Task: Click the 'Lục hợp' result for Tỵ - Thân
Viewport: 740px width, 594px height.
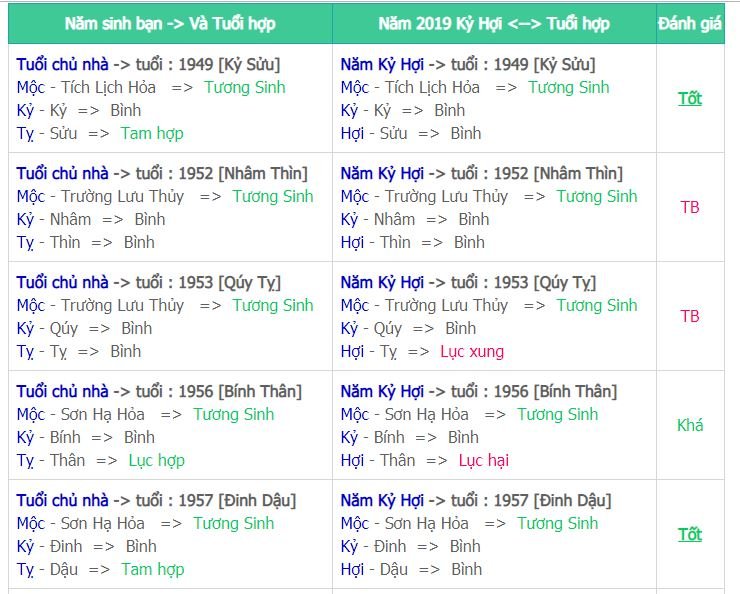Action: coord(157,461)
